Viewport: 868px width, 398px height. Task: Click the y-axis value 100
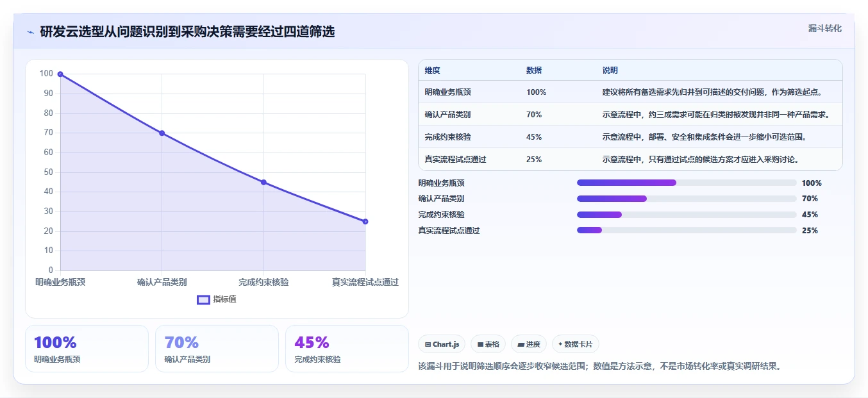[46, 74]
